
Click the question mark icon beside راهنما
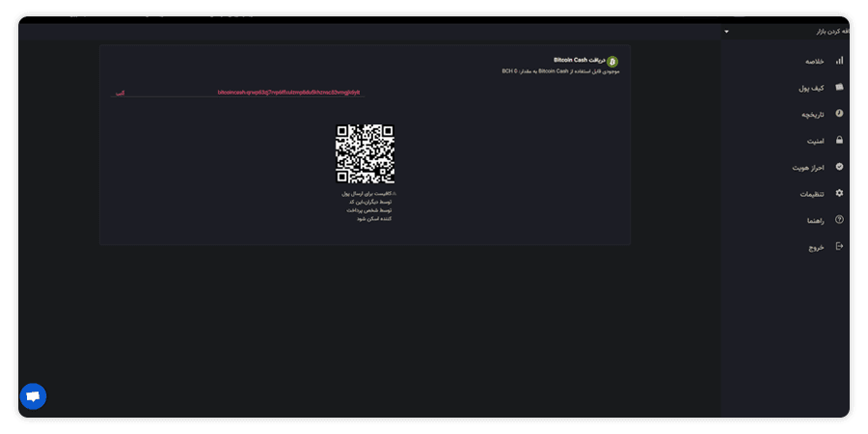pyautogui.click(x=839, y=220)
